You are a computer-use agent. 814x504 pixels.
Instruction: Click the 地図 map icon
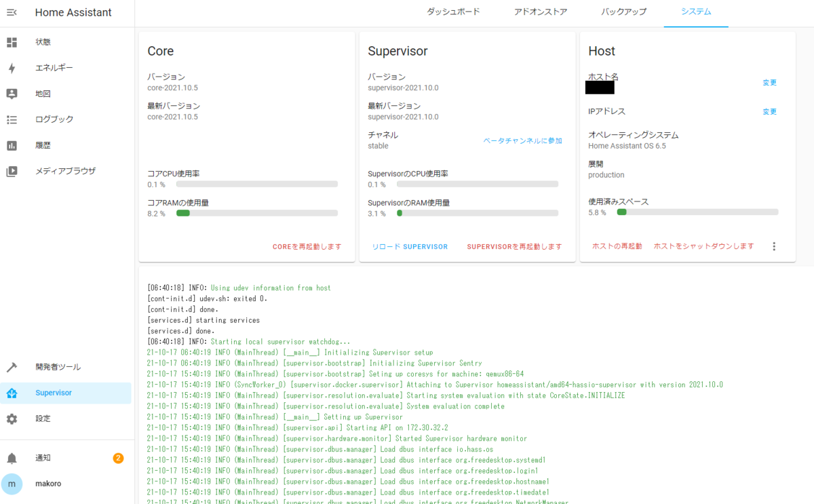tap(12, 94)
